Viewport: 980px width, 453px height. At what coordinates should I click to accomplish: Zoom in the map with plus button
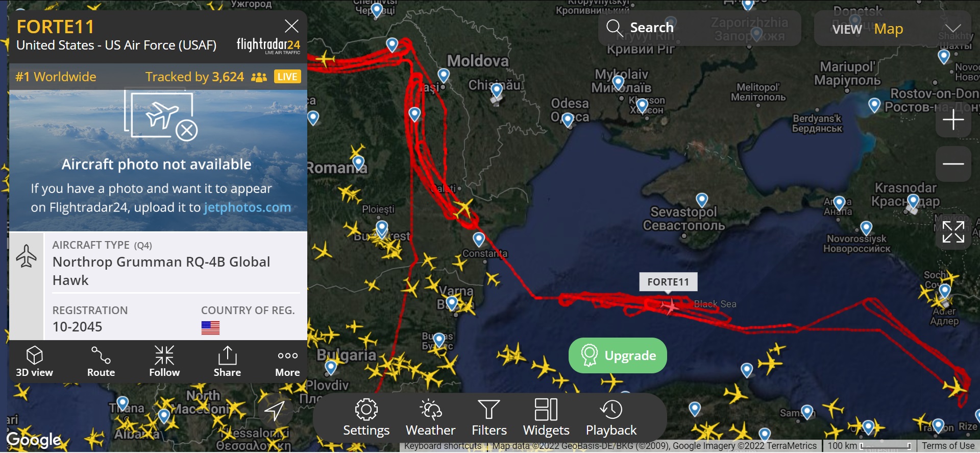[x=953, y=120]
